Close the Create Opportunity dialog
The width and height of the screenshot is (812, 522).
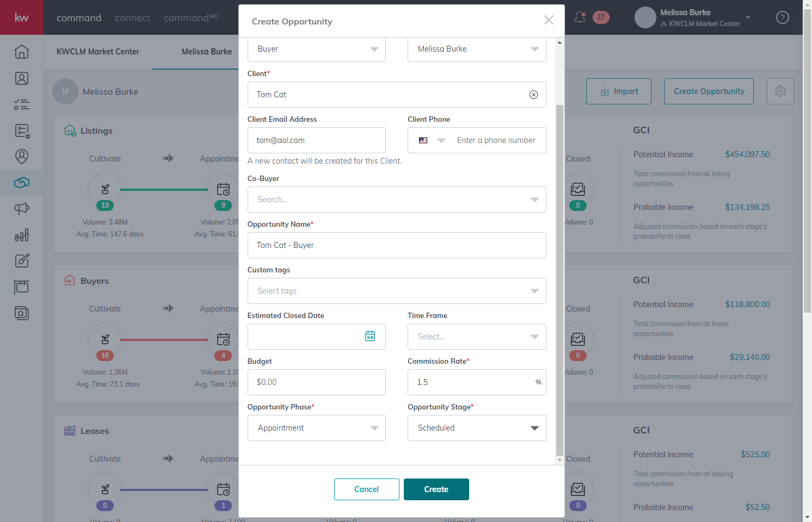549,20
